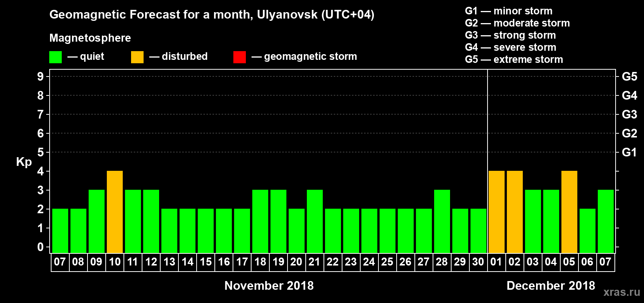
Task: Click the 'G4 — severe storm' legend line
Action: tap(511, 47)
